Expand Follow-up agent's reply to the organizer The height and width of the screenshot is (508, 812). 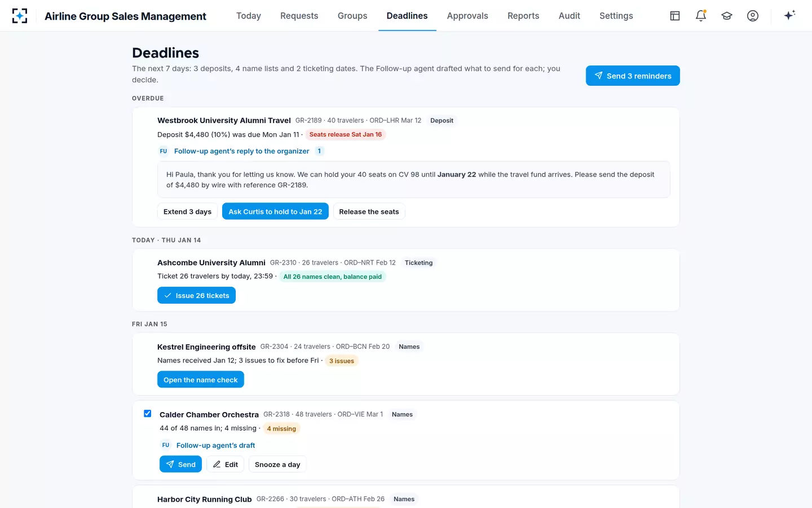pyautogui.click(x=242, y=151)
